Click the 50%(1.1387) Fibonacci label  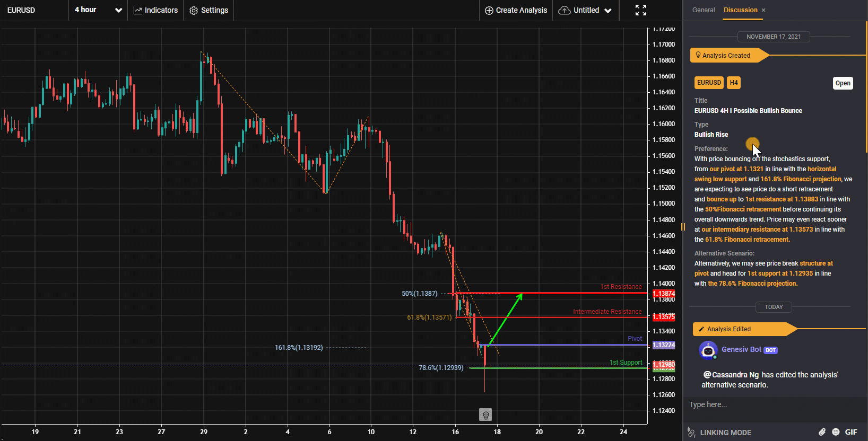pyautogui.click(x=419, y=294)
